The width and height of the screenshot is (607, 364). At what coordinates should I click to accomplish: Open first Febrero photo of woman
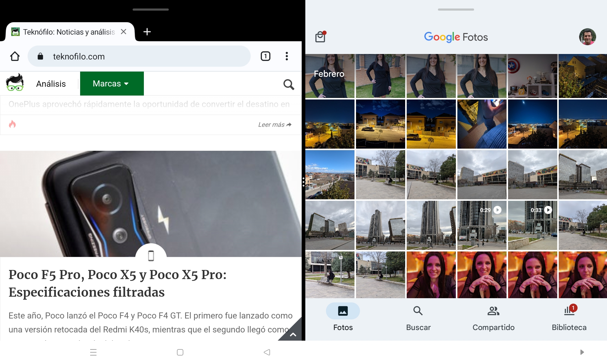coord(330,76)
